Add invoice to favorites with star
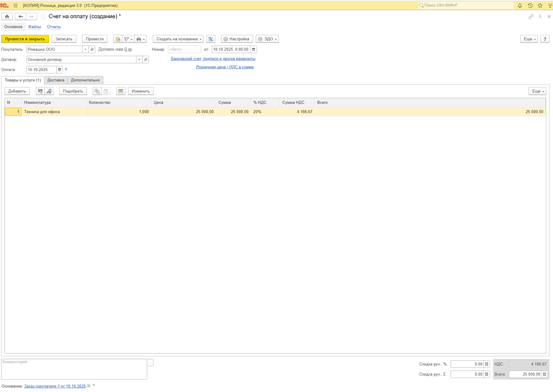This screenshot has width=553, height=392. (x=43, y=17)
